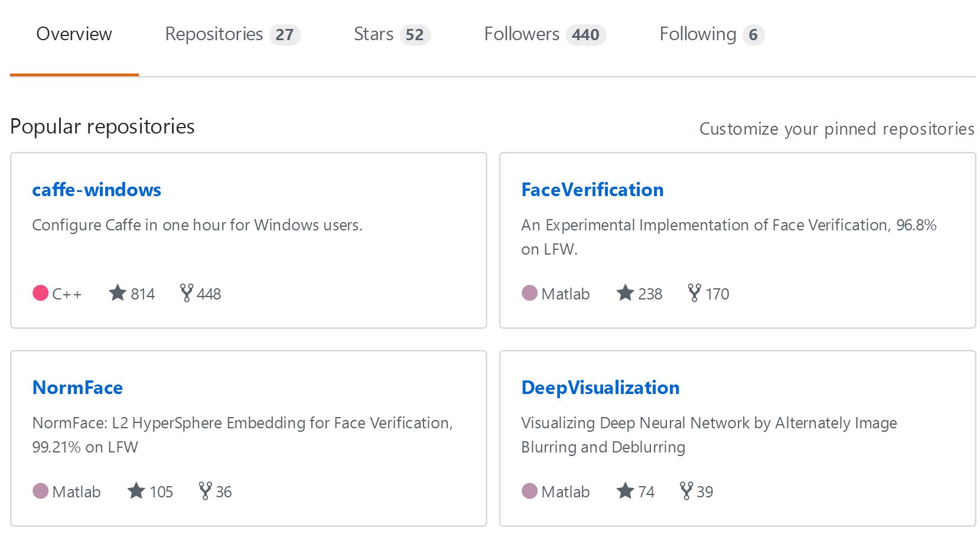The height and width of the screenshot is (534, 980).
Task: Click the Followers count badge 440
Action: (x=585, y=35)
